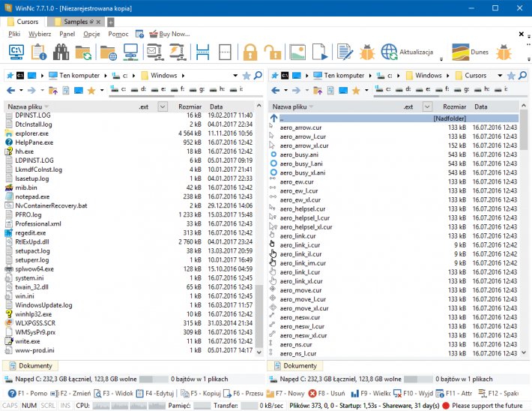This screenshot has height=411, width=532.
Task: Open the Panel menu
Action: click(x=67, y=34)
